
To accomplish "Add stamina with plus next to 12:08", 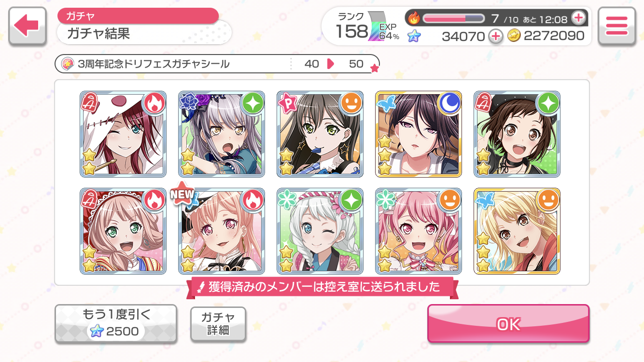I will 578,18.
